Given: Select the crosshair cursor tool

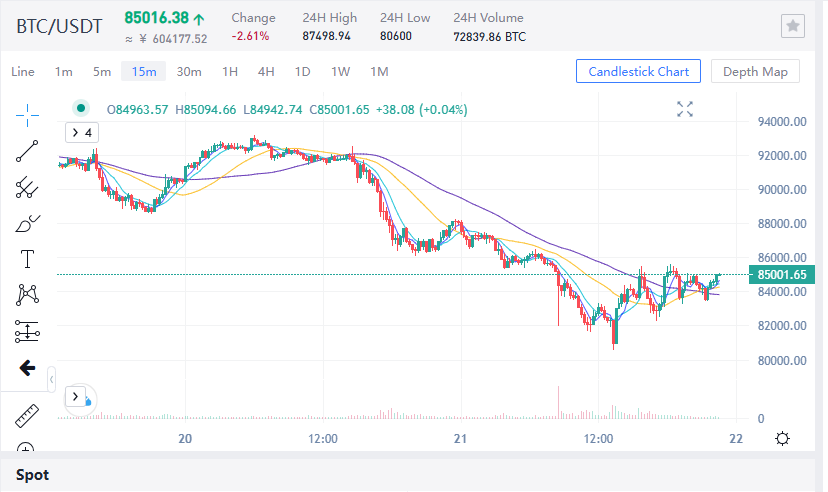Looking at the screenshot, I should 27,115.
